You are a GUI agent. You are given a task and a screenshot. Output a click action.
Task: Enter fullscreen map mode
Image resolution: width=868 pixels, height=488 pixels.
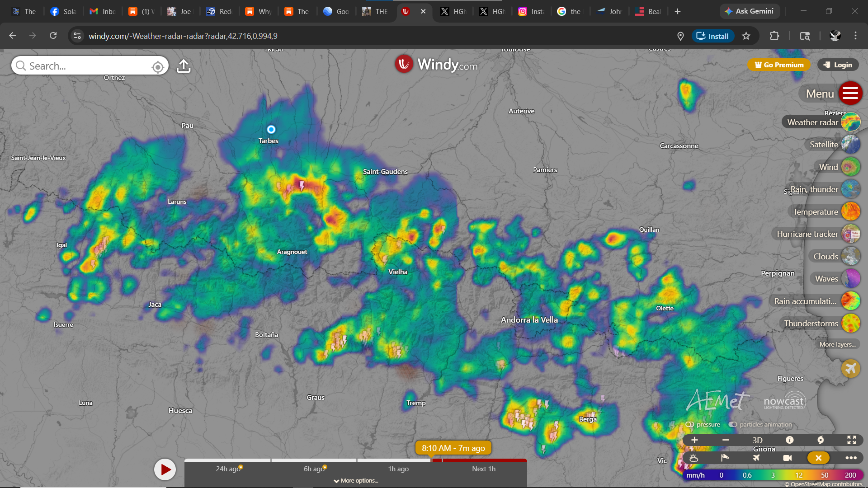pos(852,440)
